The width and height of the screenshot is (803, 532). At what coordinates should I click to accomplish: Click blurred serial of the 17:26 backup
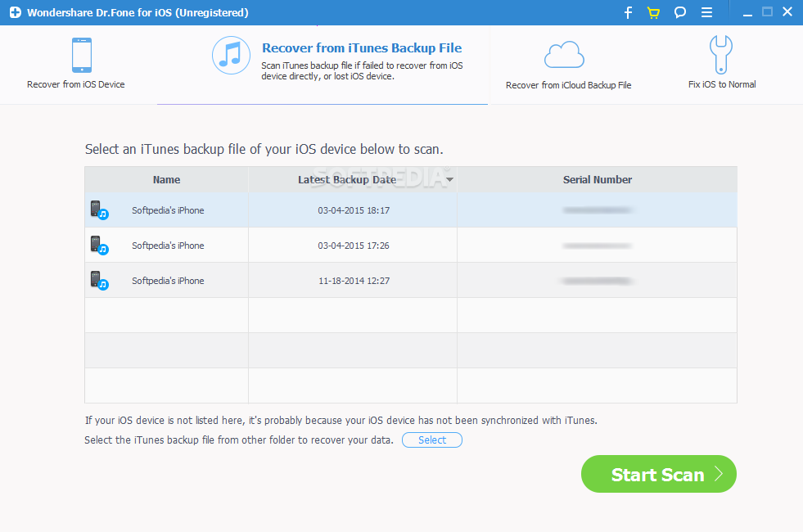tap(597, 246)
